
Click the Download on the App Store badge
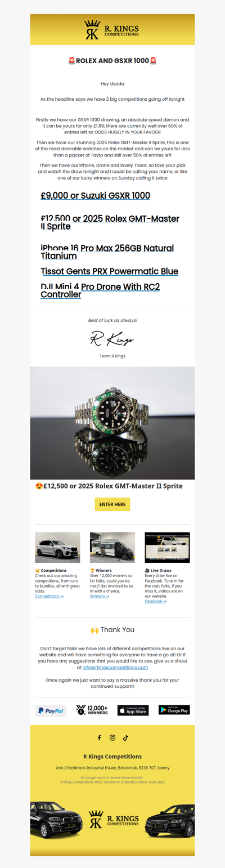[x=133, y=710]
